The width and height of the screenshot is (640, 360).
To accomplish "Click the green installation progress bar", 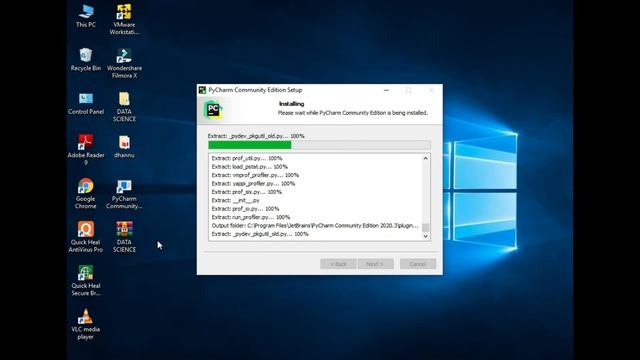I will [319, 145].
